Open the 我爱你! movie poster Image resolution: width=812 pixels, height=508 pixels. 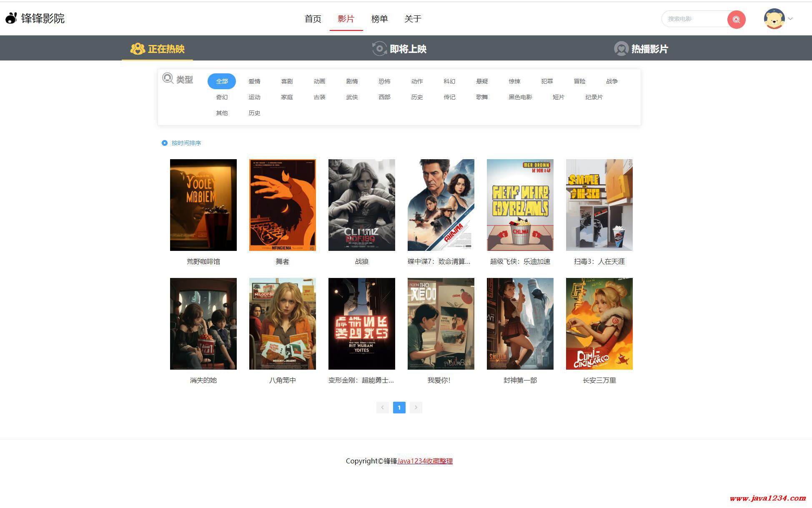click(x=441, y=324)
